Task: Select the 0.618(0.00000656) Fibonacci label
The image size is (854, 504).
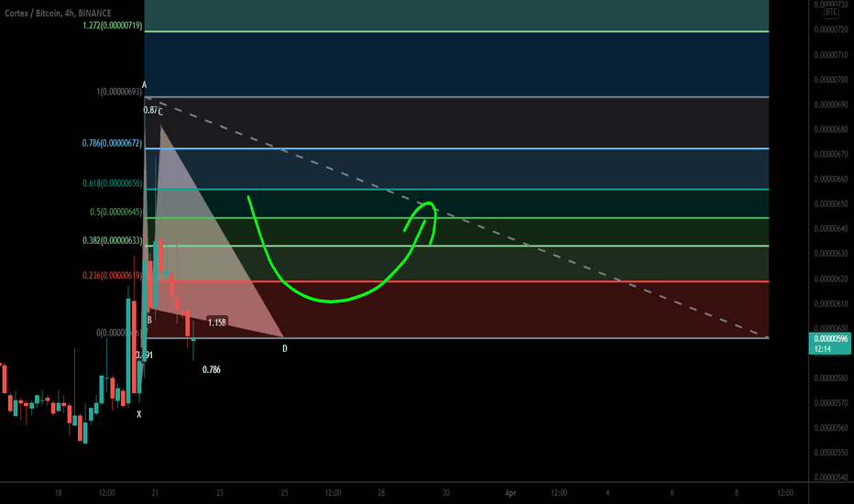Action: tap(112, 183)
